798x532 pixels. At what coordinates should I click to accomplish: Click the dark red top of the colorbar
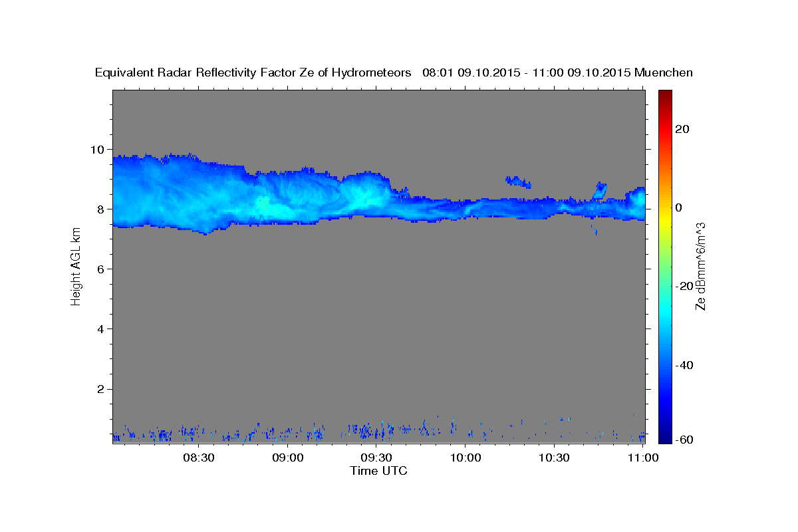point(665,94)
